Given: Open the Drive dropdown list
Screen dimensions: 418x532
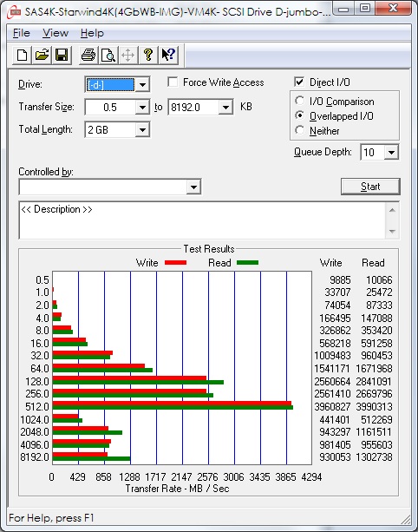Looking at the screenshot, I should click(x=142, y=84).
